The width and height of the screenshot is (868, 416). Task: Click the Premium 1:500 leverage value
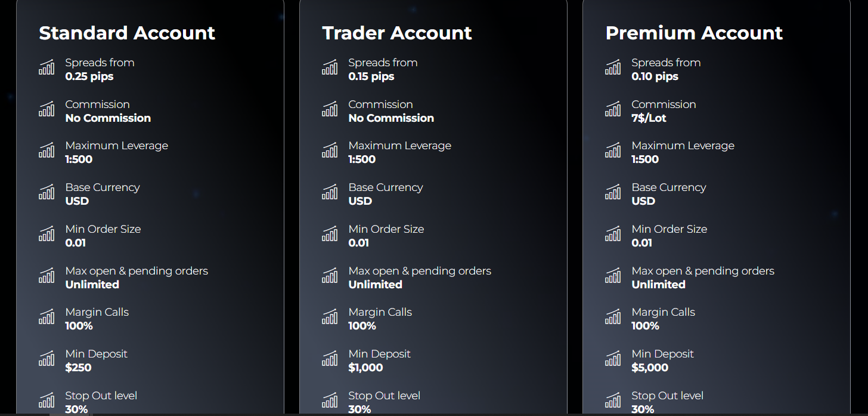tap(645, 159)
